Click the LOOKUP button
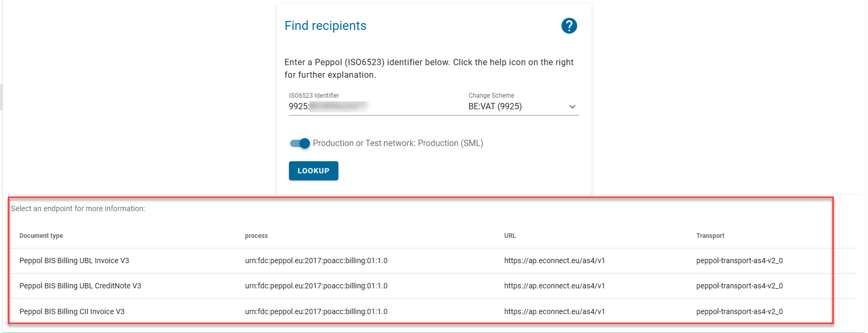868x333 pixels. [314, 171]
